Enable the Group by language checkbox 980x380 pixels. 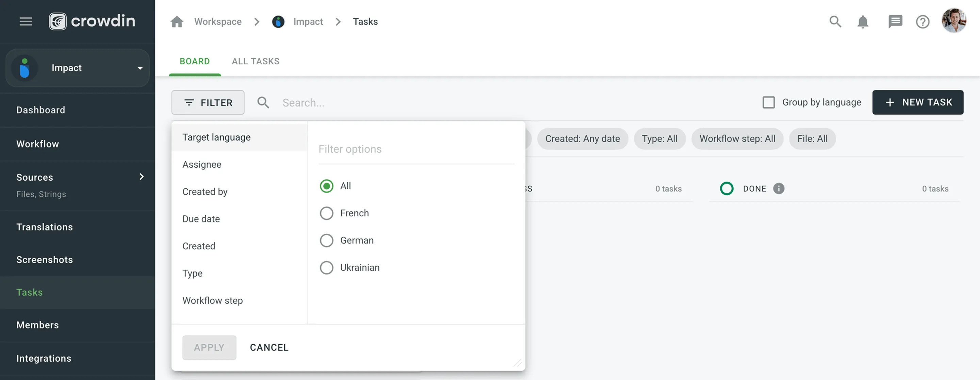pyautogui.click(x=769, y=102)
